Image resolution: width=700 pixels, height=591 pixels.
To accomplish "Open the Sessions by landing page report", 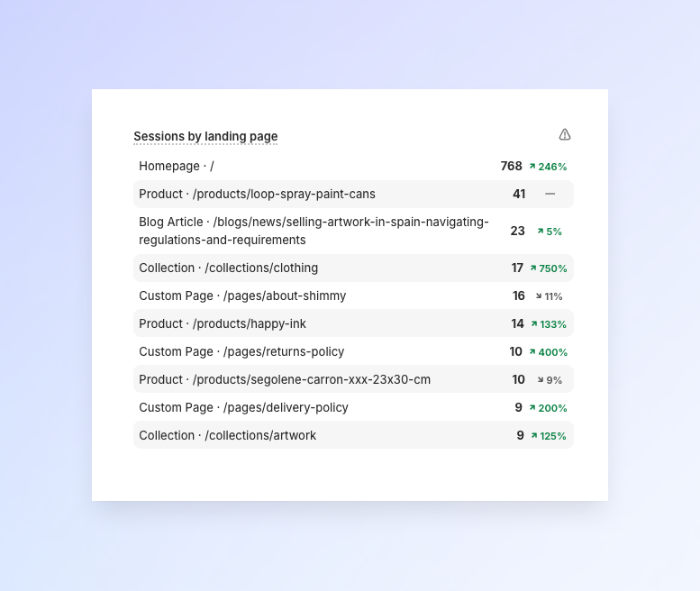I will [205, 137].
